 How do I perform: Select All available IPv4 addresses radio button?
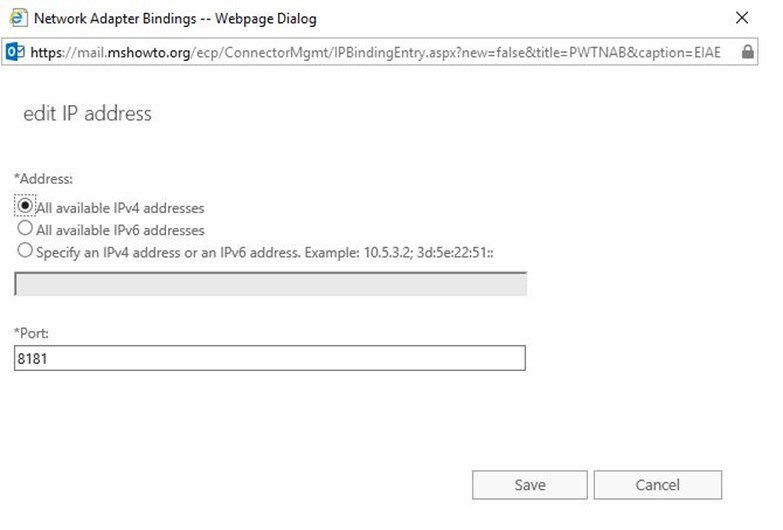coord(25,205)
